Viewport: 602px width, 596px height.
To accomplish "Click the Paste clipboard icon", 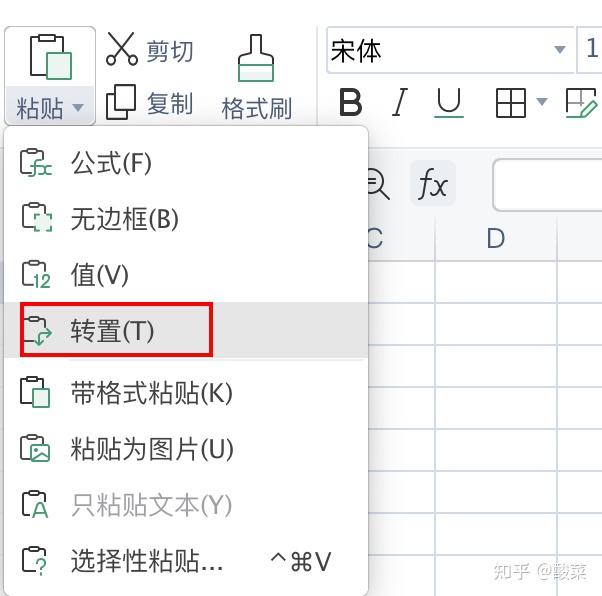I will (49, 57).
